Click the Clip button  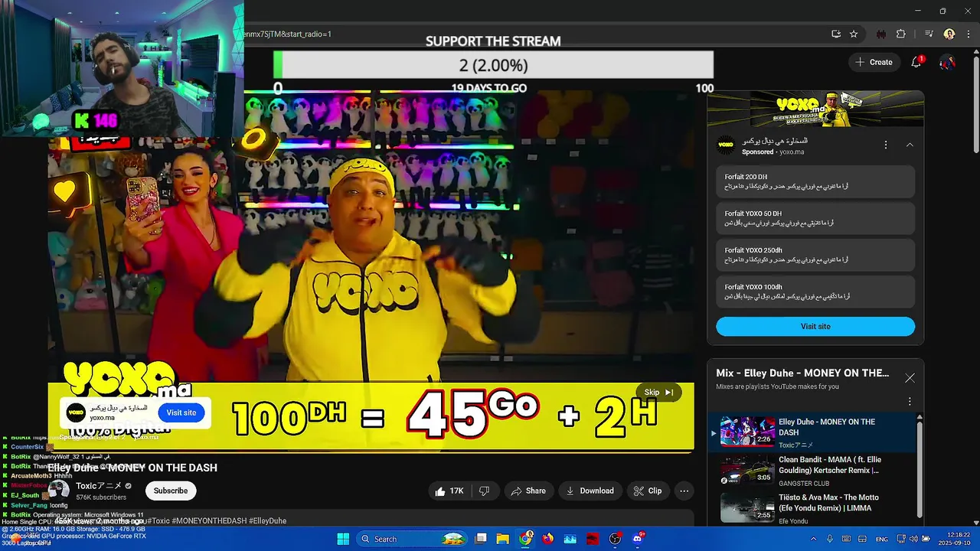tap(647, 491)
